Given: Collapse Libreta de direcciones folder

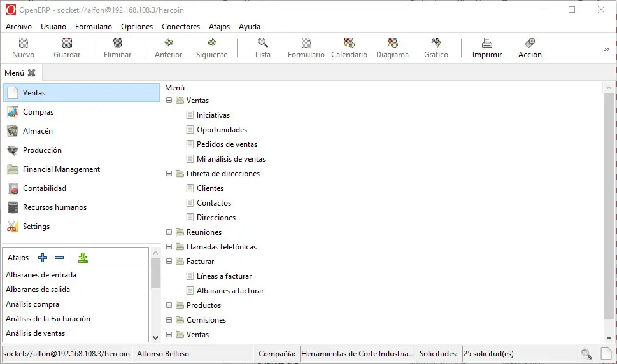Looking at the screenshot, I should click(x=169, y=173).
